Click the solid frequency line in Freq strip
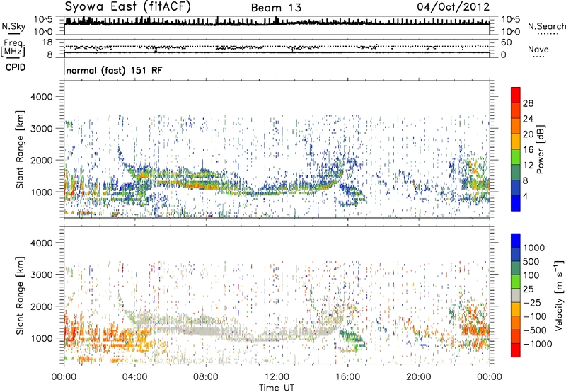Screen dimensions: 566x392 pos(277,52)
